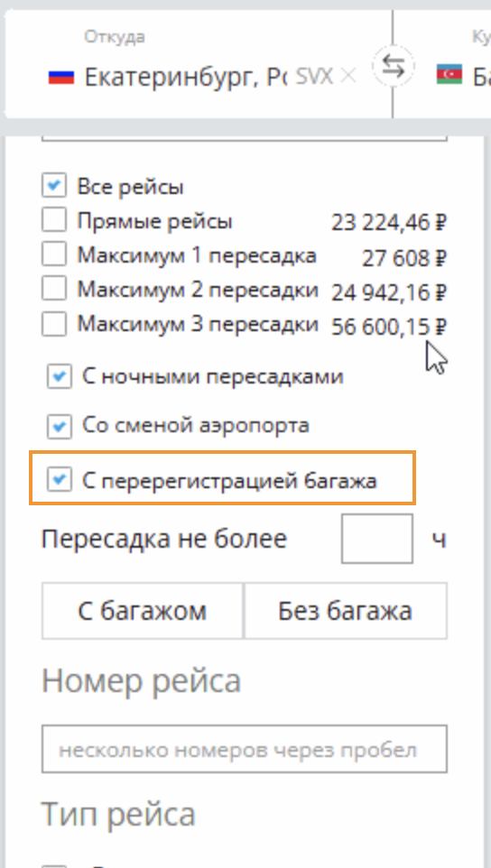Enable the Прямые рейсы filter
Screen dimensions: 491x868
(54, 220)
